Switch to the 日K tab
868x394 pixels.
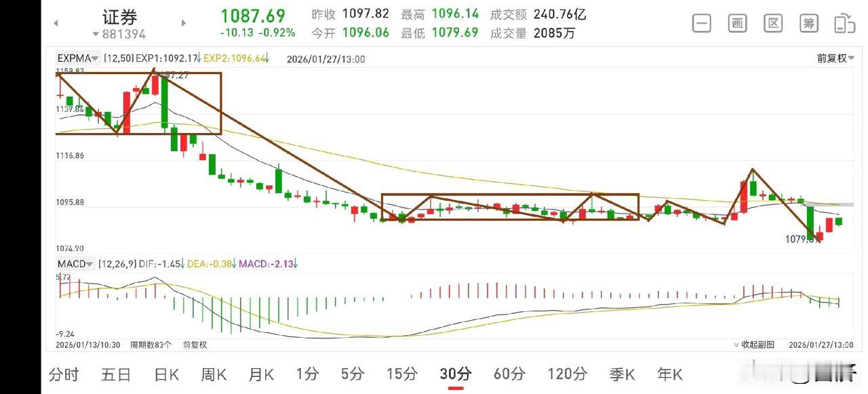pyautogui.click(x=166, y=374)
